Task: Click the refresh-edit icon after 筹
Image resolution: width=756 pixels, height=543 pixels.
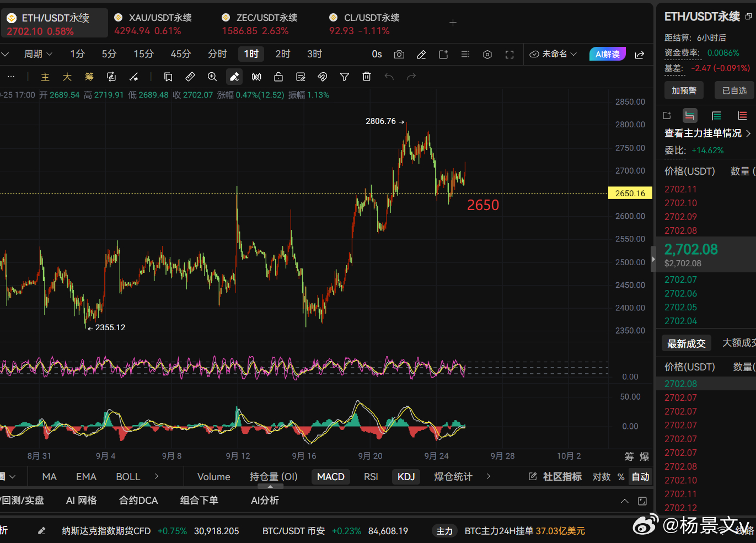Action: tap(111, 77)
